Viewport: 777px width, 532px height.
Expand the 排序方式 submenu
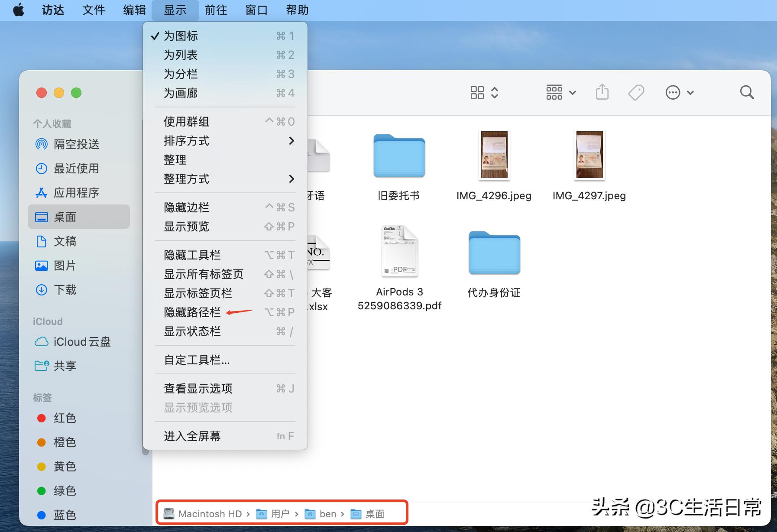coord(187,141)
